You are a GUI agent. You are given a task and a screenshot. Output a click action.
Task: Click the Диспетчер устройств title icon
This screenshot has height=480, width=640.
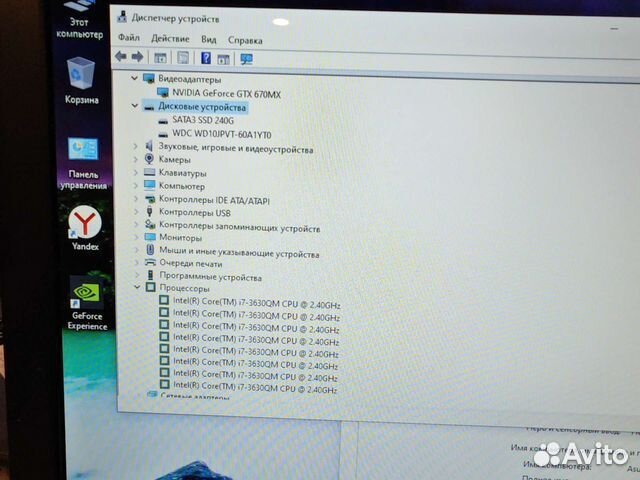(122, 16)
